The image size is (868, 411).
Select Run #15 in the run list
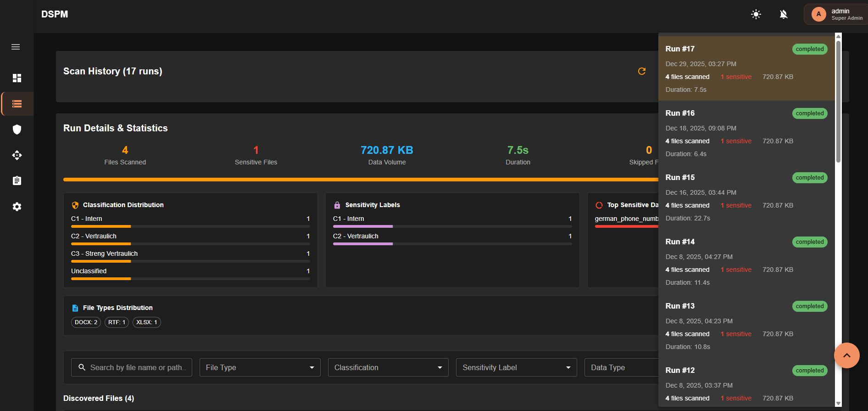pyautogui.click(x=746, y=197)
